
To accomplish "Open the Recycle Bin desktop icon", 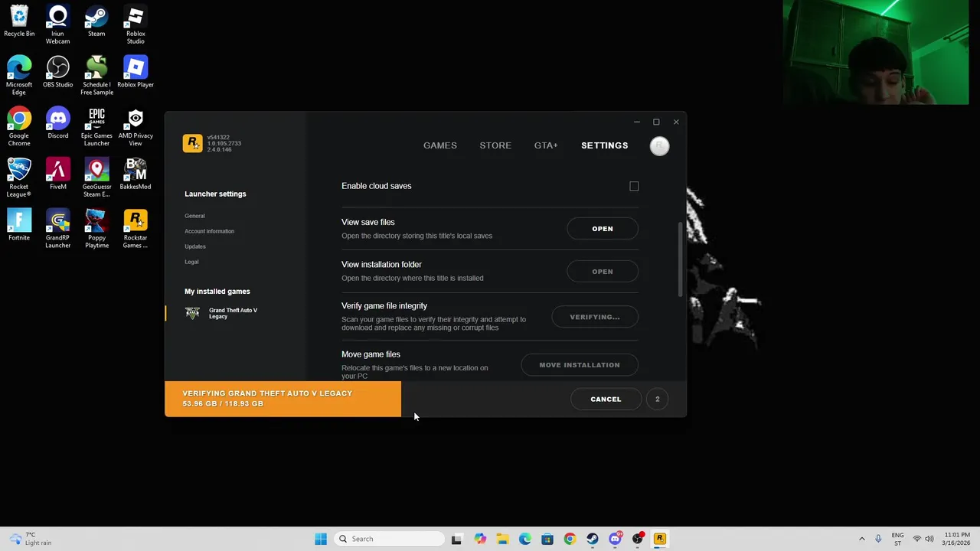I will click(x=19, y=21).
